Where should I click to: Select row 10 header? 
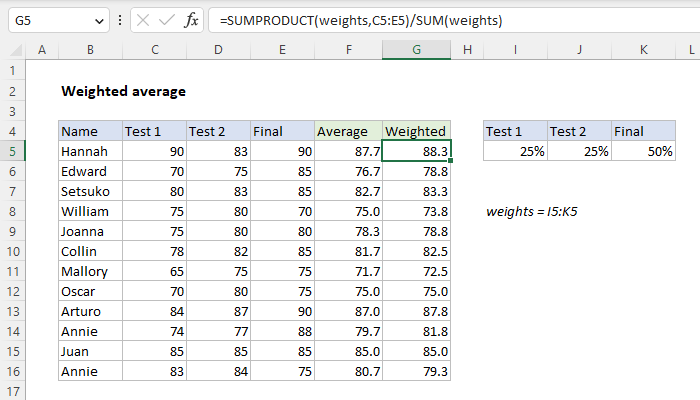tap(12, 251)
